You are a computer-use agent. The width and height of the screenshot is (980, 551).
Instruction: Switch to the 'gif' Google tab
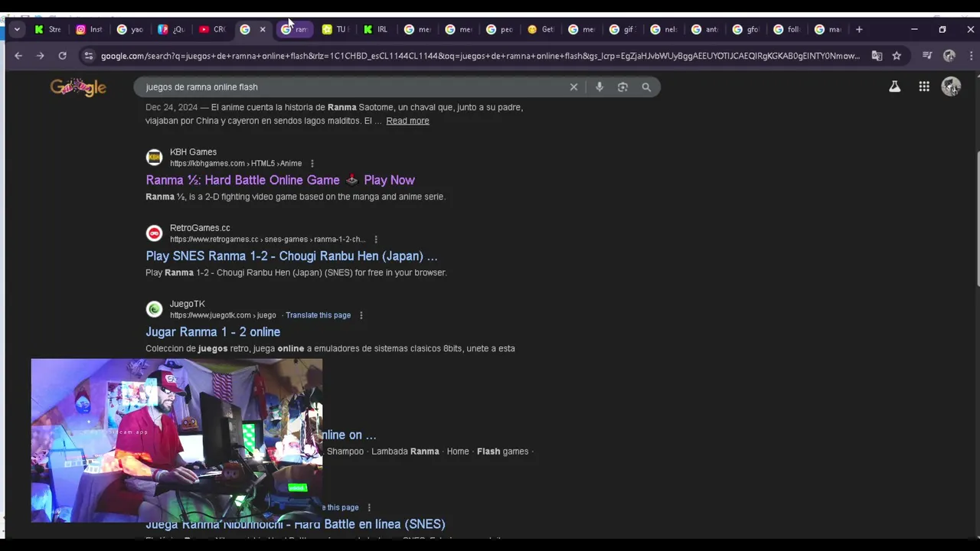click(622, 29)
